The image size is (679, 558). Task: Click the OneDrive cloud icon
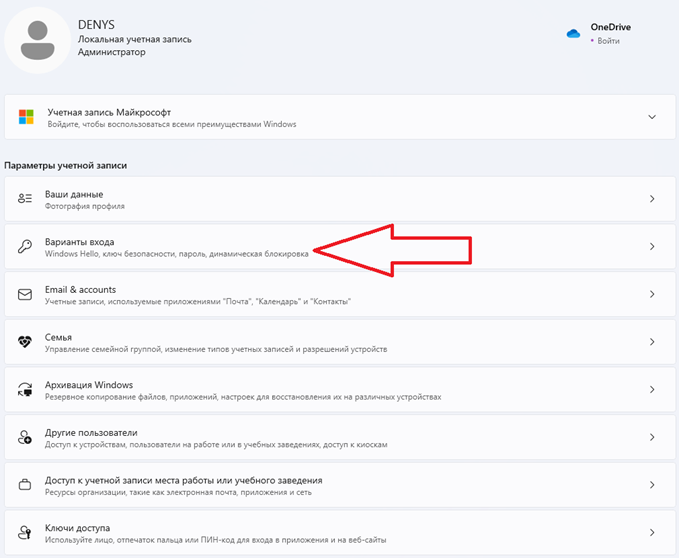point(573,33)
